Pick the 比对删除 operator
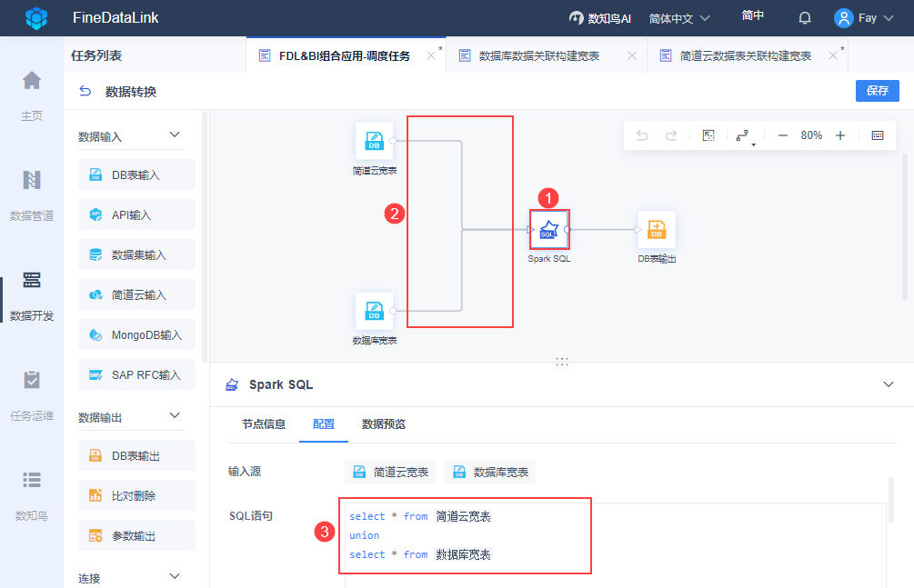 [x=136, y=495]
